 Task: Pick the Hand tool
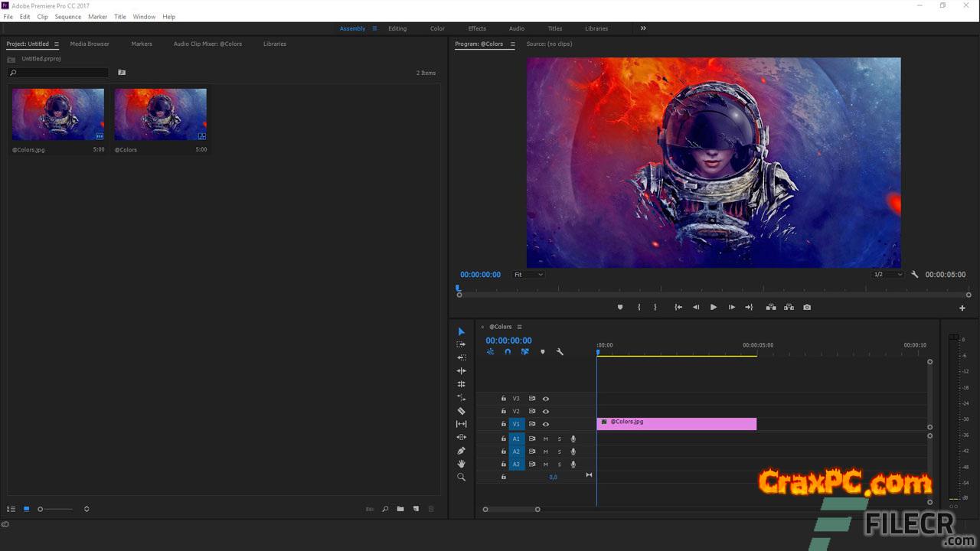point(461,464)
